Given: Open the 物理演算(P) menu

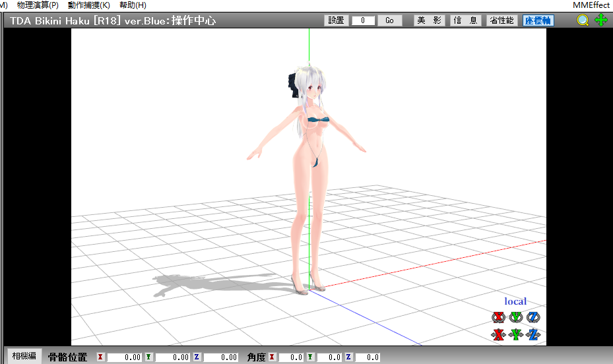Looking at the screenshot, I should (x=38, y=5).
